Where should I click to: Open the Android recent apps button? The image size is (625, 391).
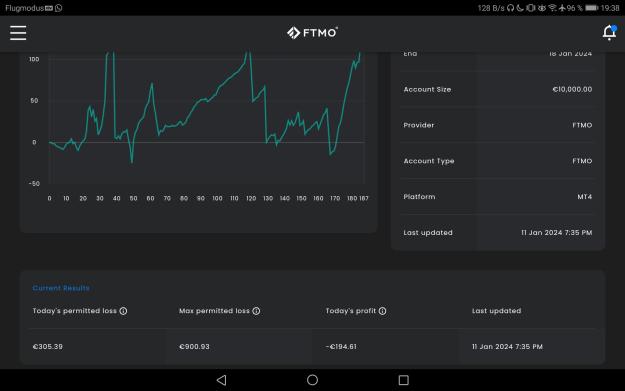pos(403,380)
